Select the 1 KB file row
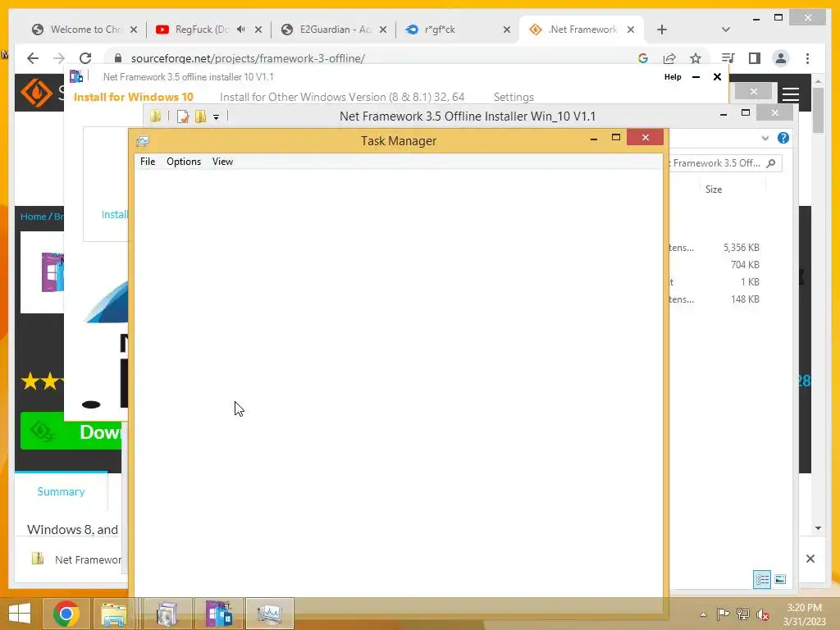 point(714,282)
